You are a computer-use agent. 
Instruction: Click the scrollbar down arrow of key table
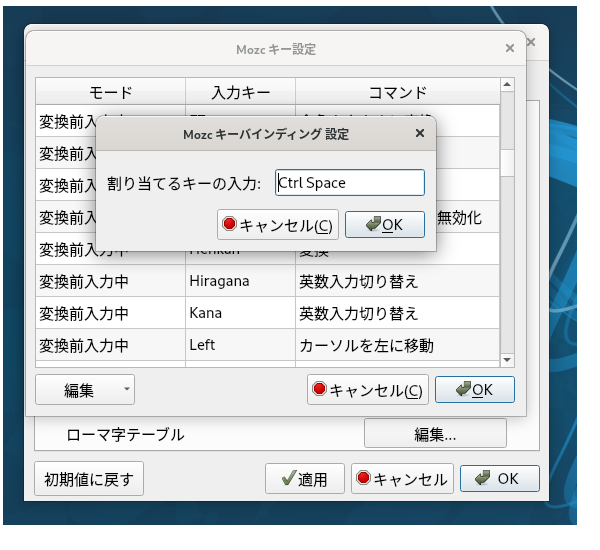click(x=507, y=360)
